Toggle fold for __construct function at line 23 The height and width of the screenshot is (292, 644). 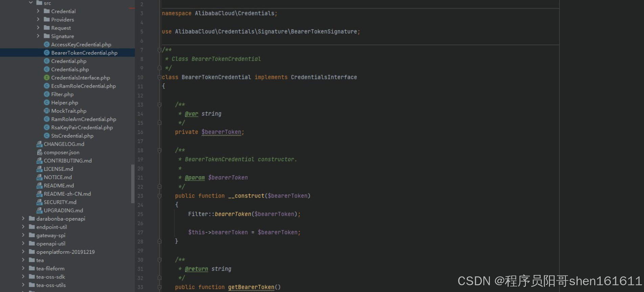pos(159,196)
